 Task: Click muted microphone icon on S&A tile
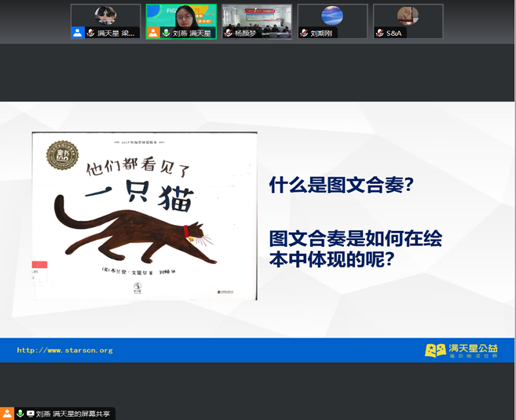click(380, 34)
